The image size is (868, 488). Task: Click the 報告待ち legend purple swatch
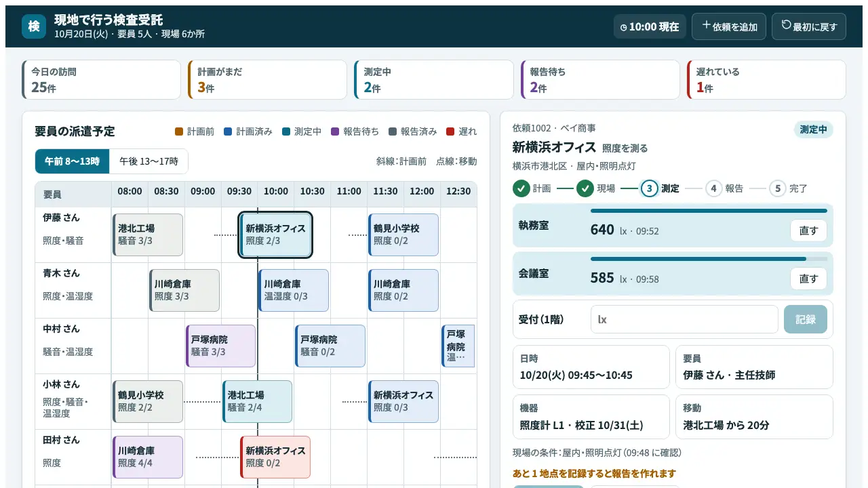[335, 131]
